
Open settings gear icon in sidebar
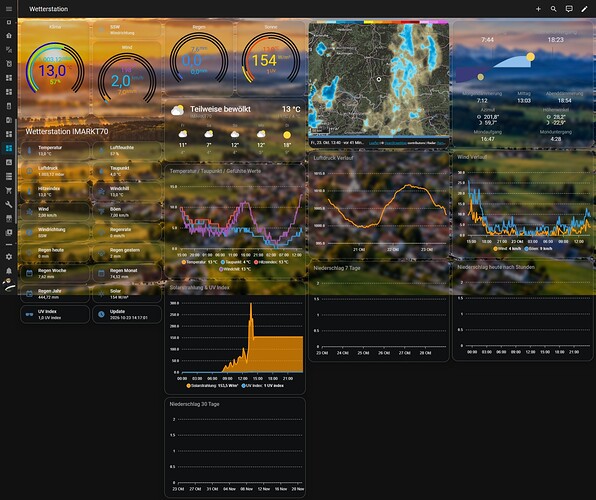[9, 257]
